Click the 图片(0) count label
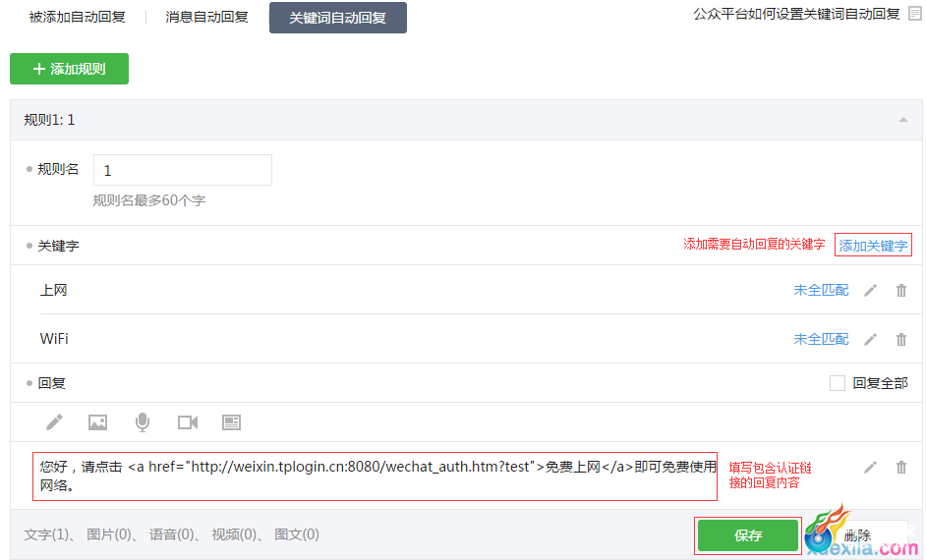 [x=109, y=534]
